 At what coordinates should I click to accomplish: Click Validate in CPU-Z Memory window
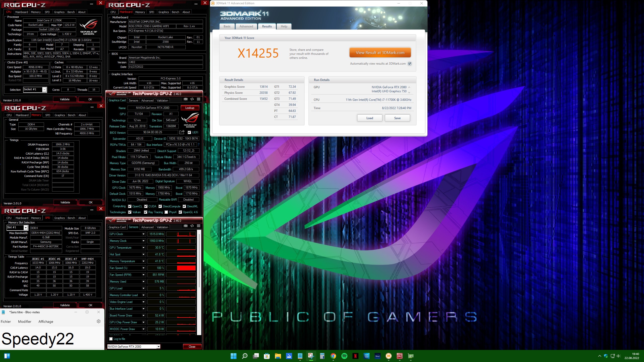click(x=65, y=202)
